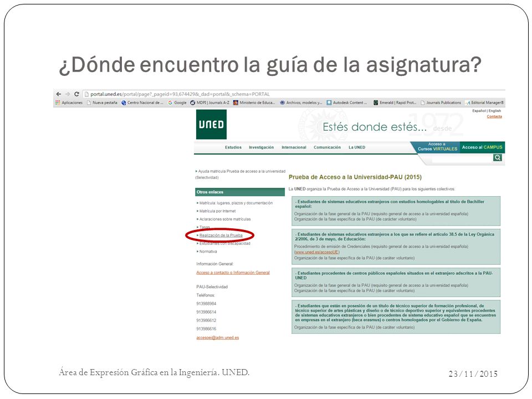Open the Editorial Manager bookmark
The image size is (532, 399).
(x=485, y=103)
